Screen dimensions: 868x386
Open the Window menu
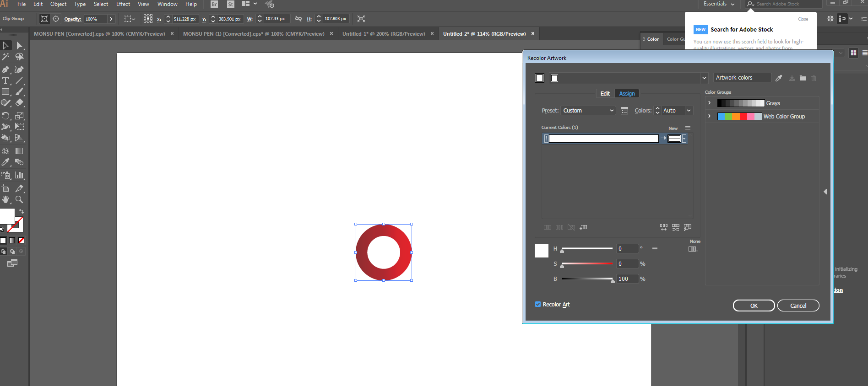[x=168, y=4]
